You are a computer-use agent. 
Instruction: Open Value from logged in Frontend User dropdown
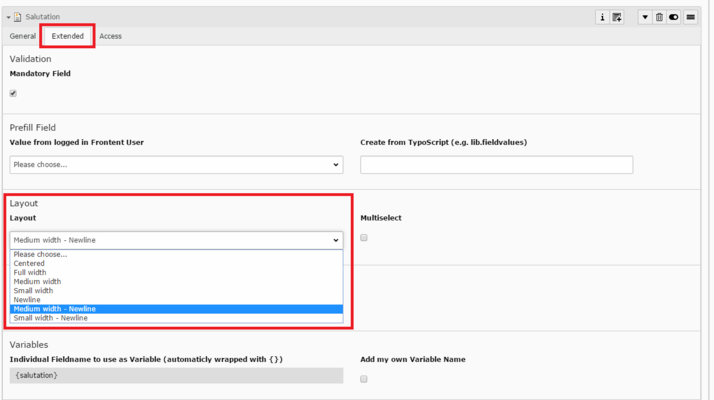pos(176,165)
